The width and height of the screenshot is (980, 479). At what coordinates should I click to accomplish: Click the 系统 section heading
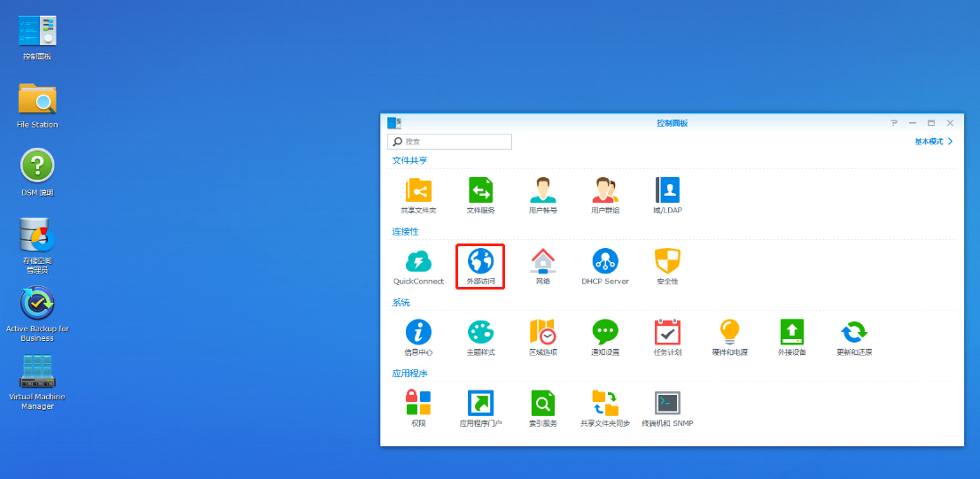click(x=401, y=303)
